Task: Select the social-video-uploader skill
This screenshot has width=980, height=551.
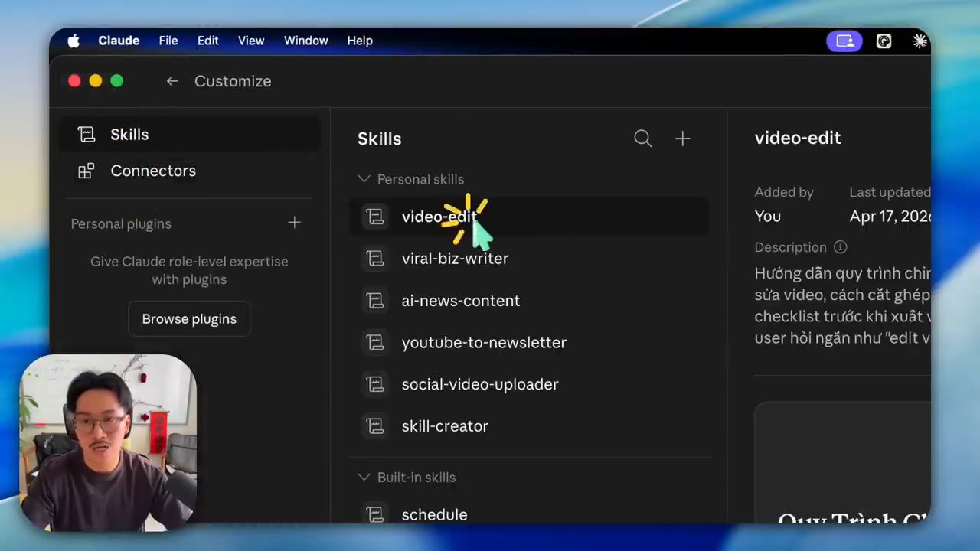Action: (529, 384)
